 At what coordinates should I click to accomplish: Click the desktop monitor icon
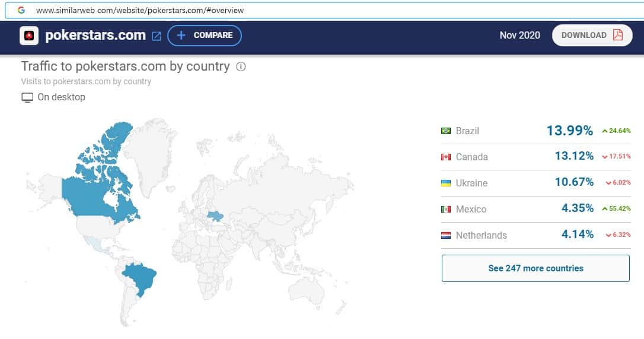(x=27, y=97)
